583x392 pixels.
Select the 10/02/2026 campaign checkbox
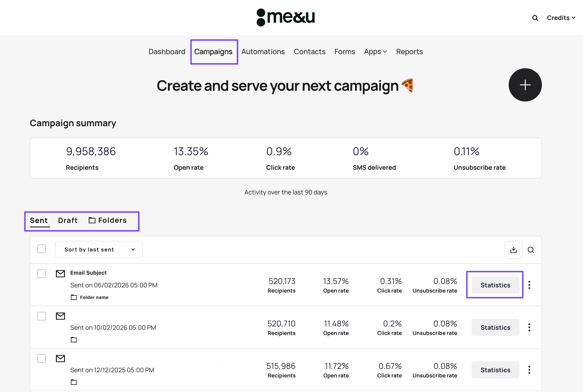(x=42, y=316)
